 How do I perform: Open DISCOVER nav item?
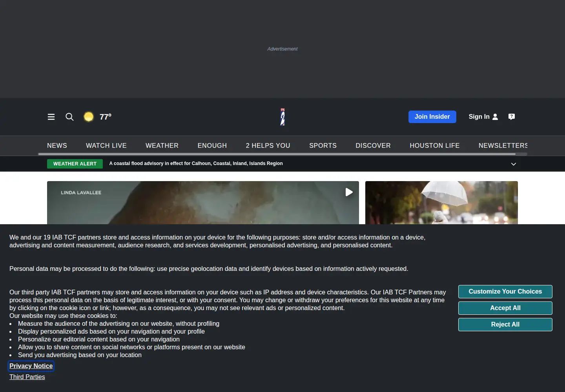(x=373, y=145)
